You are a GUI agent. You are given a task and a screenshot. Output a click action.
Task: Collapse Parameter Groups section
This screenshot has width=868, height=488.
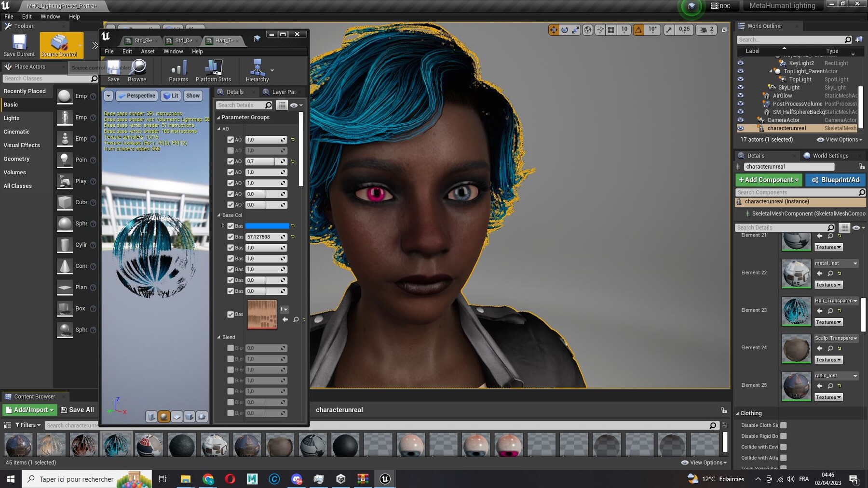tap(218, 118)
